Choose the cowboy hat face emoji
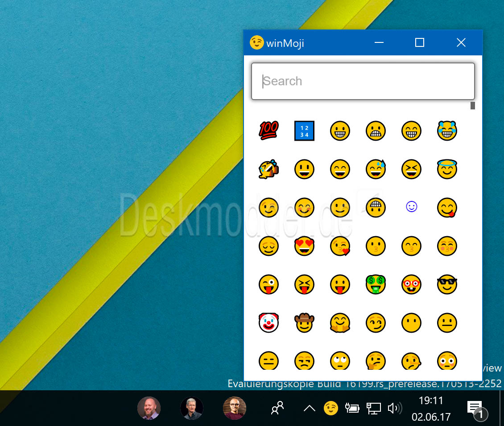This screenshot has width=504, height=426. click(x=304, y=323)
